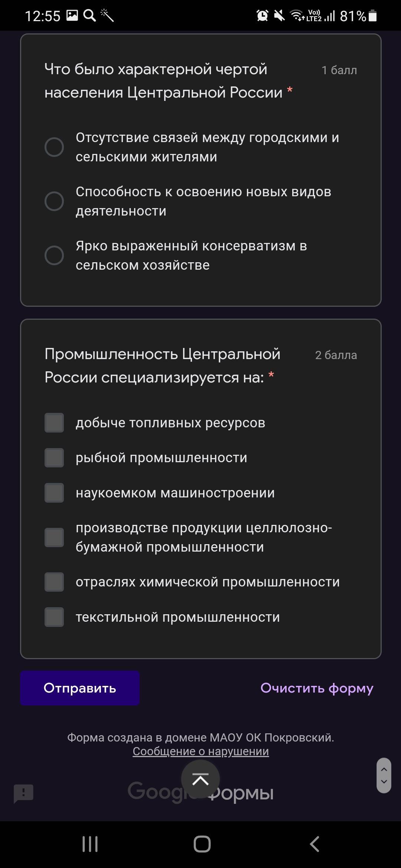Click "Очистить форму" link

(317, 688)
